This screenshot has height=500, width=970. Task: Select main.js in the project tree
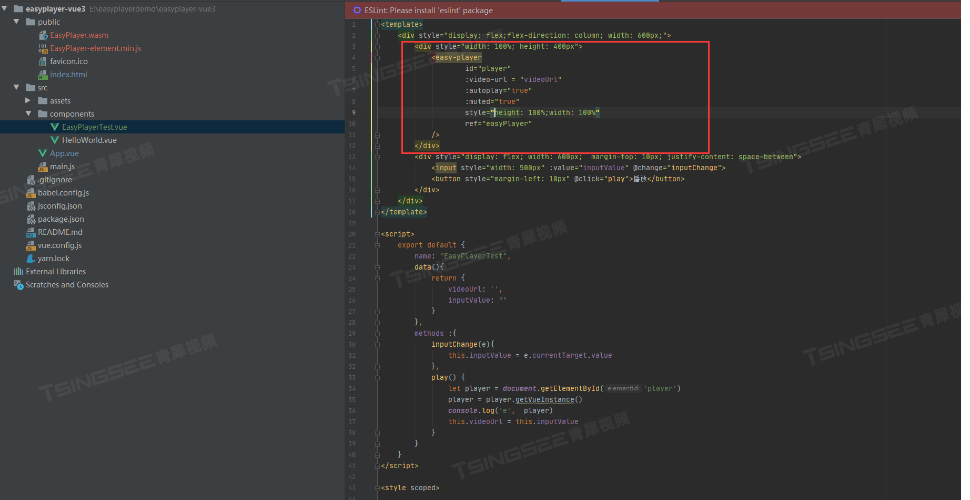click(62, 166)
